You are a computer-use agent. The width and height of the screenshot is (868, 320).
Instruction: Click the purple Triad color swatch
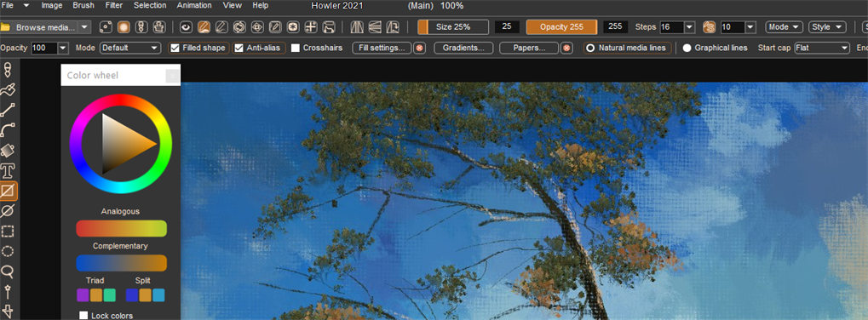point(83,295)
